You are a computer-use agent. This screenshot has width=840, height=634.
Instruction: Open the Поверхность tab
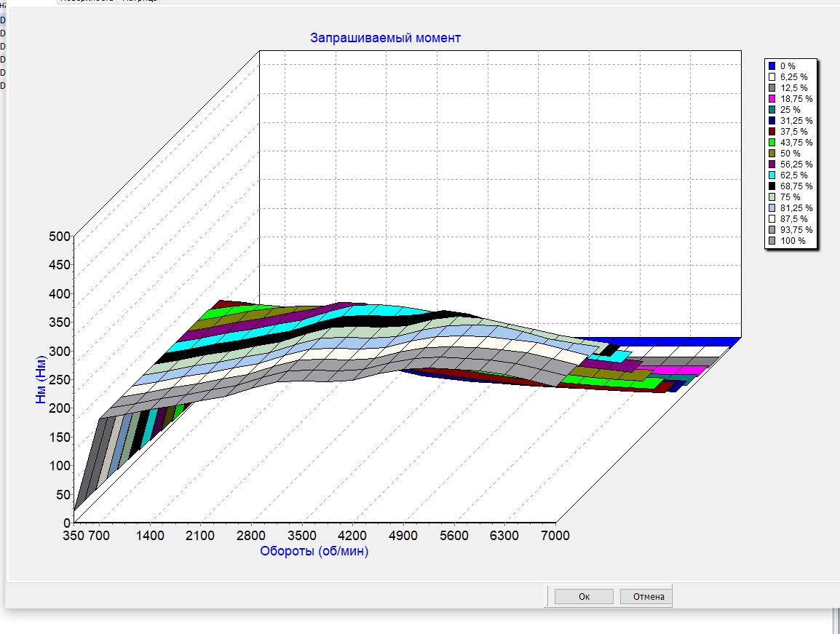pos(86,1)
